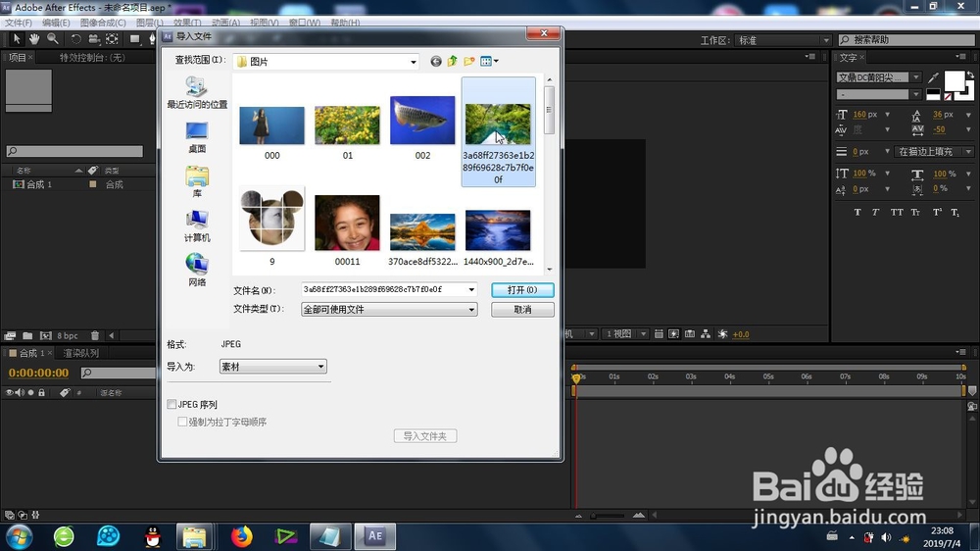Open the 1 视图 view layout dropdown
The image size is (980, 551).
pyautogui.click(x=625, y=334)
